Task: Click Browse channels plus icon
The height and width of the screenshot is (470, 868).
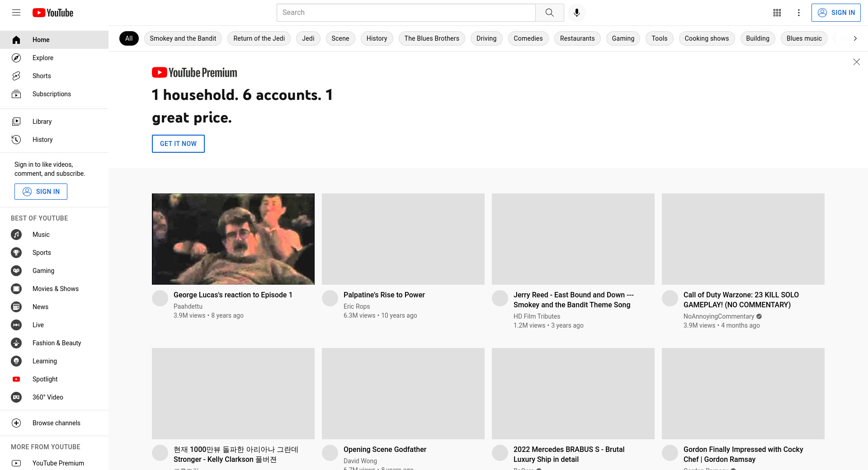Action: 16,423
